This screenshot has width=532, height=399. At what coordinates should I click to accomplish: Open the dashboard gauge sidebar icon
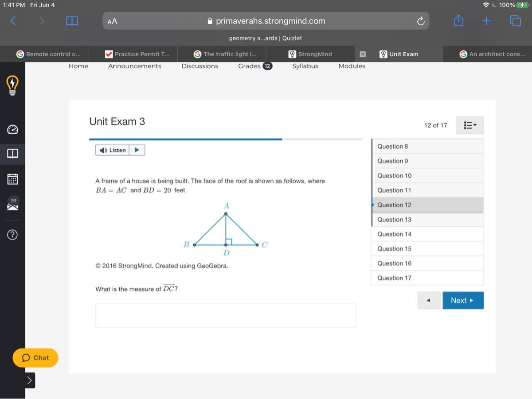(x=12, y=129)
